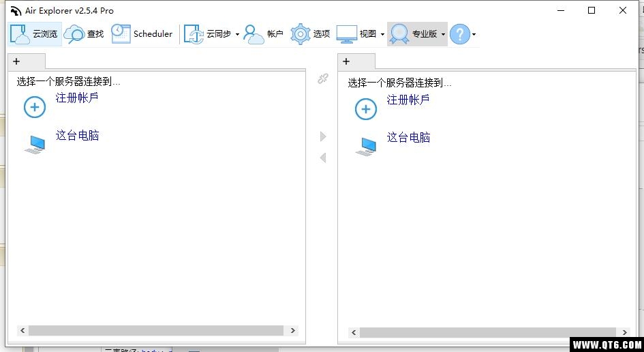Open the Scheduler tool

tap(142, 34)
